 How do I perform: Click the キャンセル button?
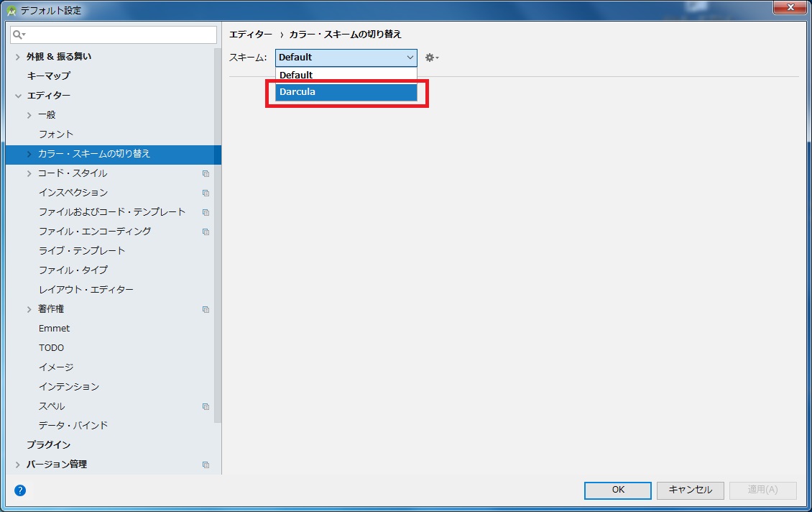691,490
